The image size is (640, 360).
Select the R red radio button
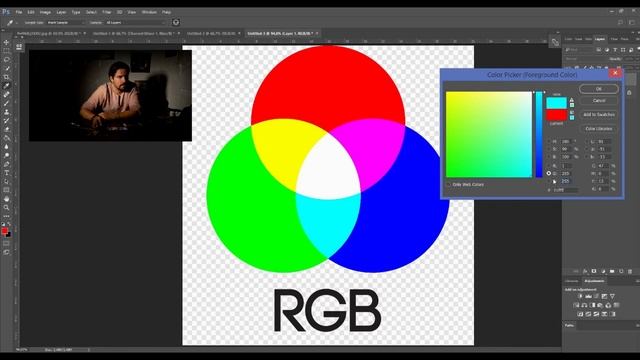tap(549, 166)
